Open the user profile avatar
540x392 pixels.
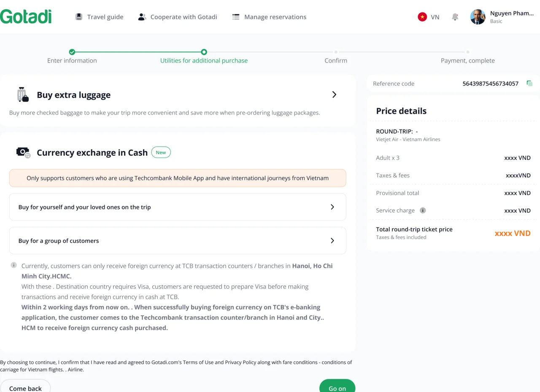pyautogui.click(x=478, y=17)
